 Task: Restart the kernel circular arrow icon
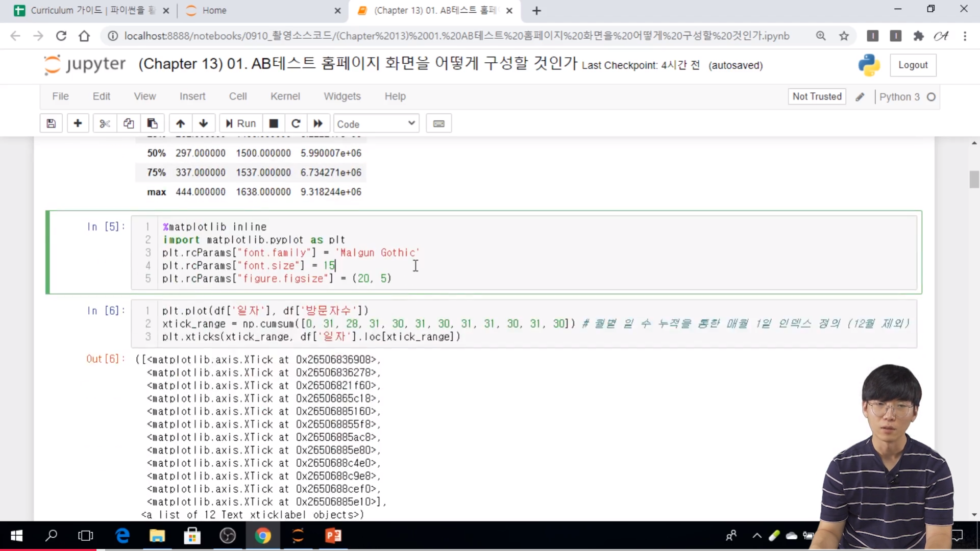296,123
